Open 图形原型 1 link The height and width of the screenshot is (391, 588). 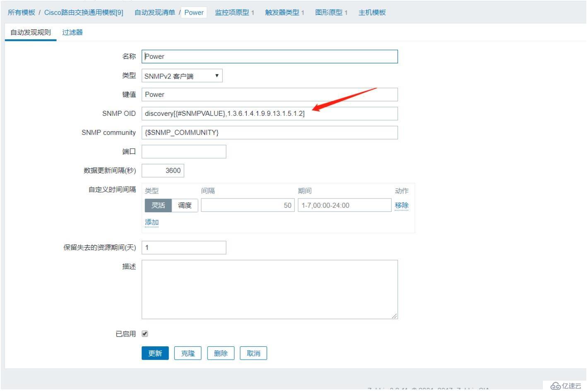click(x=331, y=12)
